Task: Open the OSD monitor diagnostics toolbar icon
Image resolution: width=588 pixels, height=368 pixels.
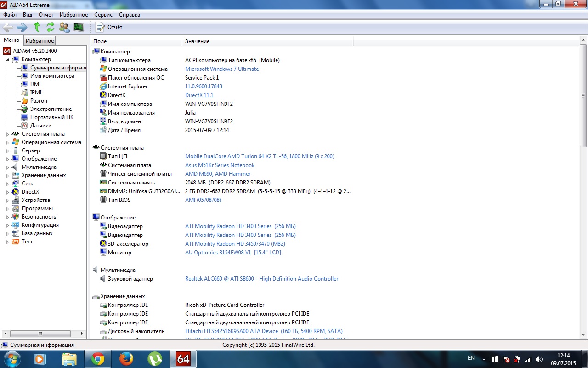Action: pyautogui.click(x=79, y=27)
